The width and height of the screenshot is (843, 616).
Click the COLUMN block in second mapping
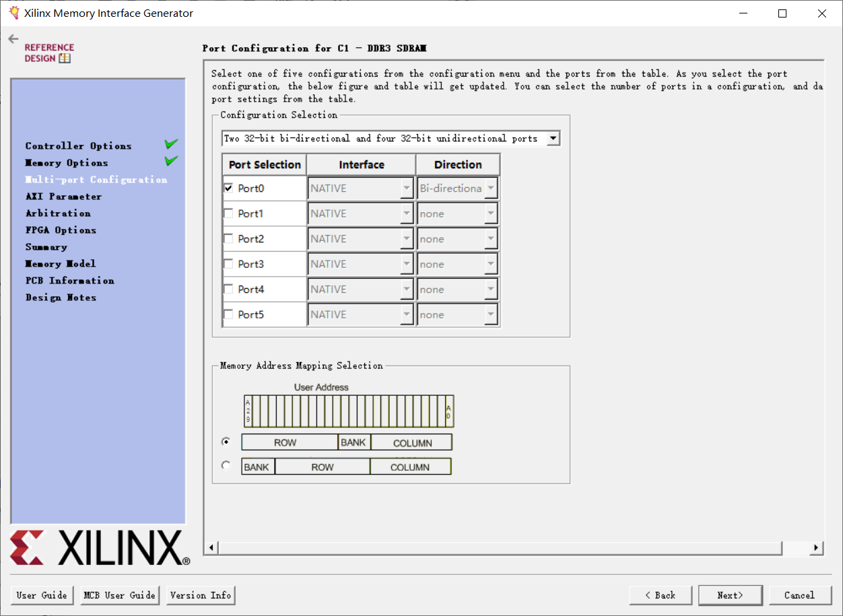click(x=411, y=467)
